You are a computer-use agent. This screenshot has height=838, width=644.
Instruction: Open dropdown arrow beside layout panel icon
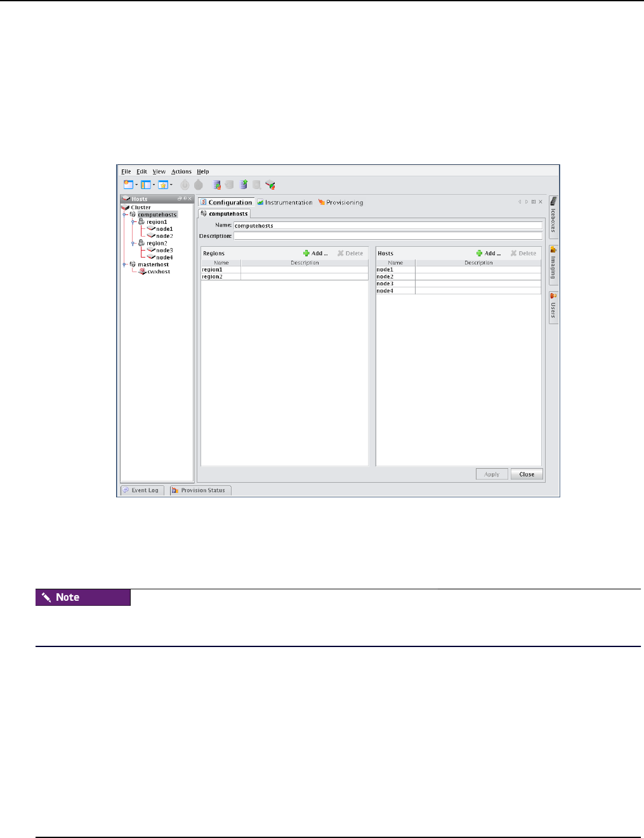point(154,185)
